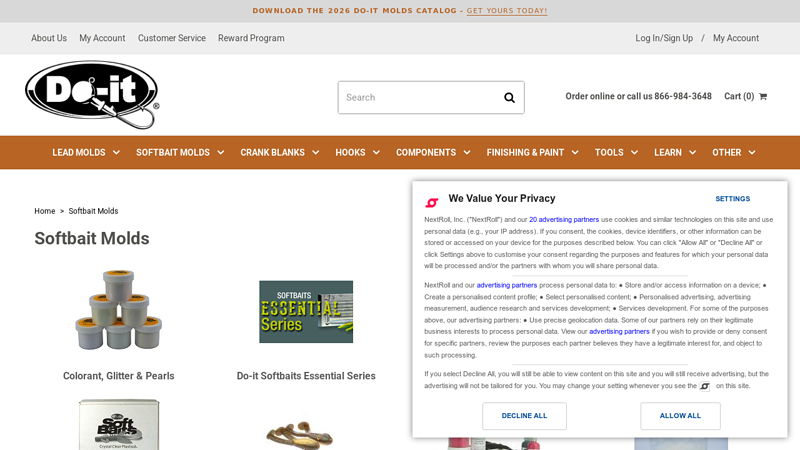Viewport: 800px width, 450px height.
Task: Click the Allow All button
Action: coord(680,416)
